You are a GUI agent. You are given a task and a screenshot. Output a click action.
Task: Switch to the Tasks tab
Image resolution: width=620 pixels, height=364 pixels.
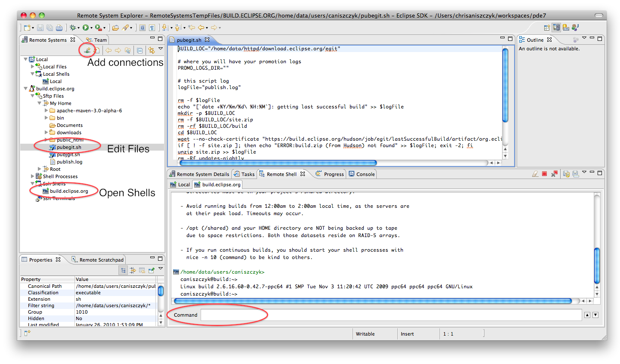click(x=244, y=174)
